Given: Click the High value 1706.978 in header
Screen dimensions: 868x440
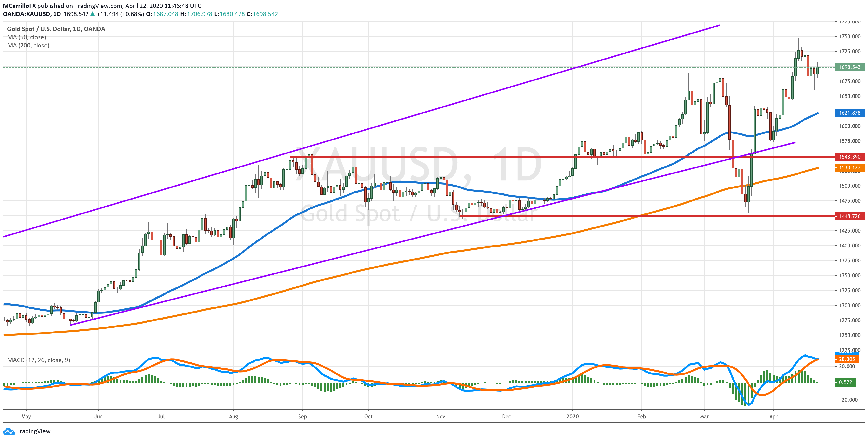Looking at the screenshot, I should click(200, 14).
